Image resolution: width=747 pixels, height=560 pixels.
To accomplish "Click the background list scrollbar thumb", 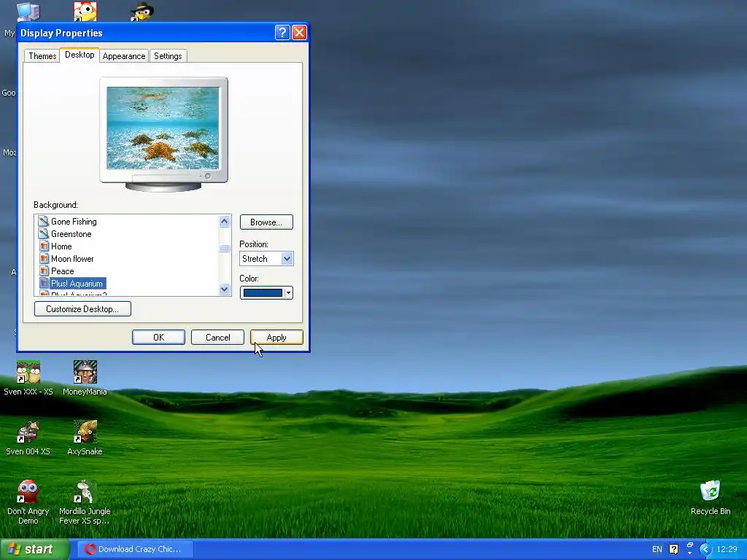I will [x=225, y=248].
